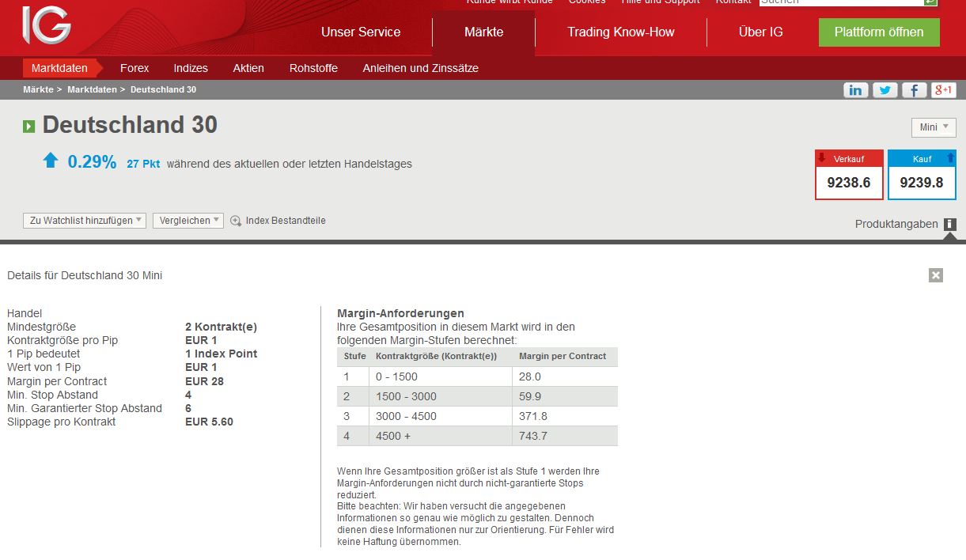Image resolution: width=966 pixels, height=560 pixels.
Task: Open the Über IG menu
Action: click(761, 32)
